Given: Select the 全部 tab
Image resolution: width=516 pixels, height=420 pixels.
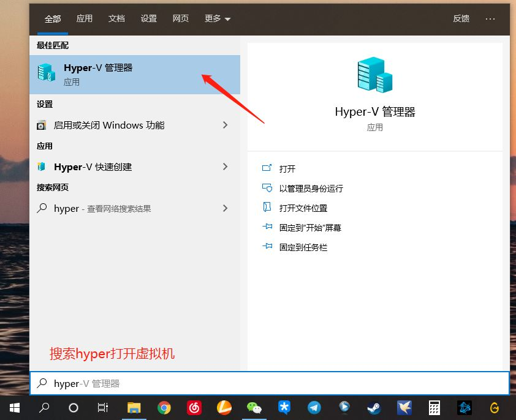Looking at the screenshot, I should (x=53, y=19).
